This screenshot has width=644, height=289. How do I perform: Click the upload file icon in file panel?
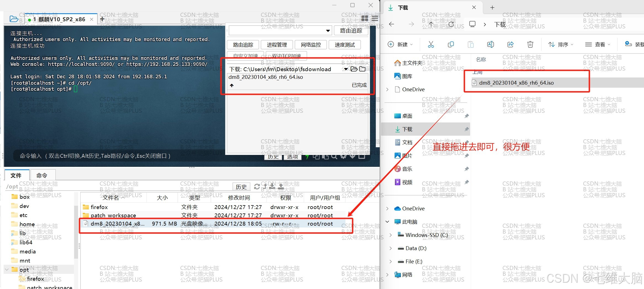(281, 187)
